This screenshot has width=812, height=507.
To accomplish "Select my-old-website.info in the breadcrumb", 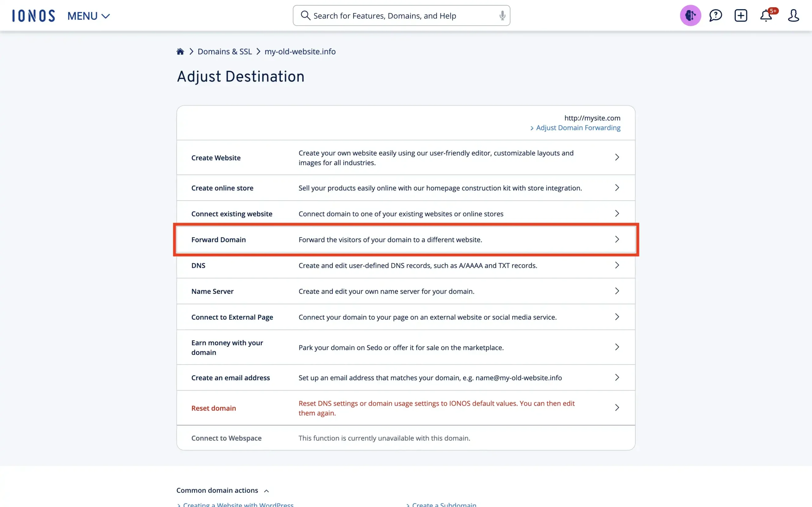I will (300, 51).
